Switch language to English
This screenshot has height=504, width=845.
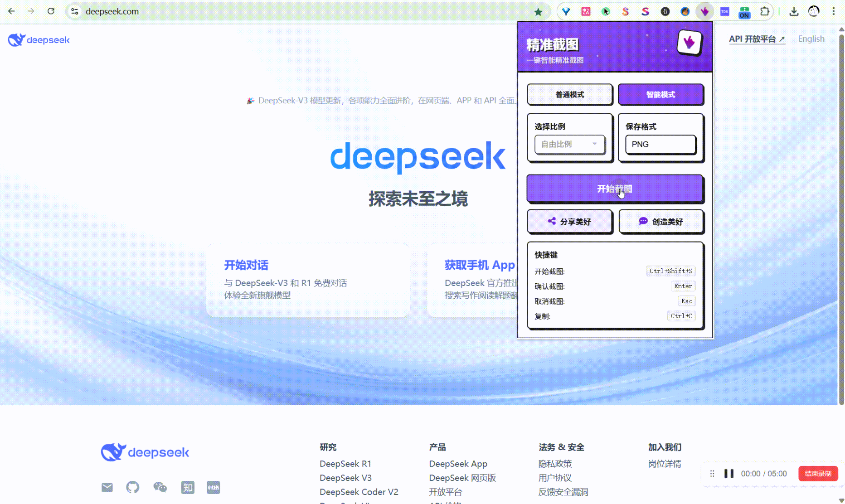tap(811, 39)
